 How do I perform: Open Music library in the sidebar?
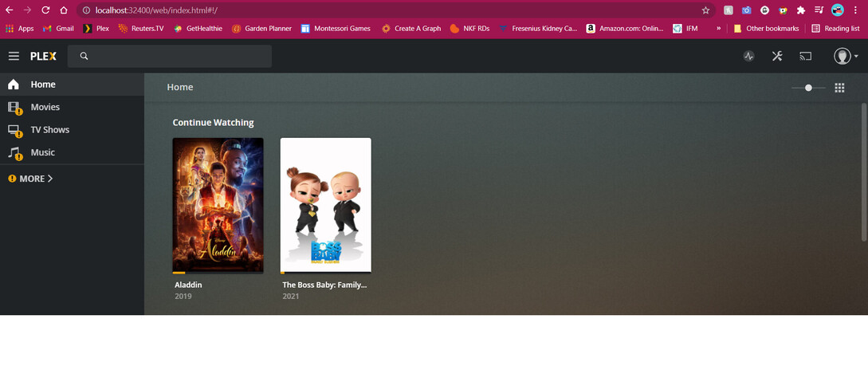(72, 152)
